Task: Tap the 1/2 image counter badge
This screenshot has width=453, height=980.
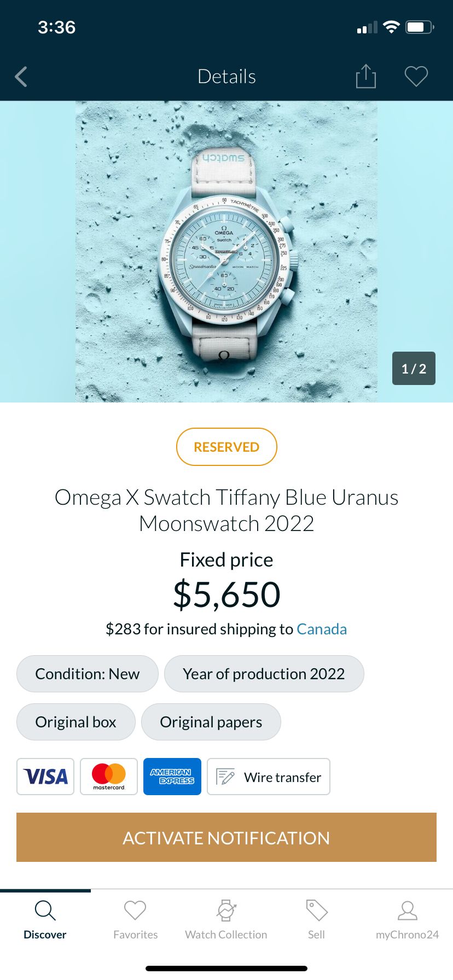Action: 414,369
